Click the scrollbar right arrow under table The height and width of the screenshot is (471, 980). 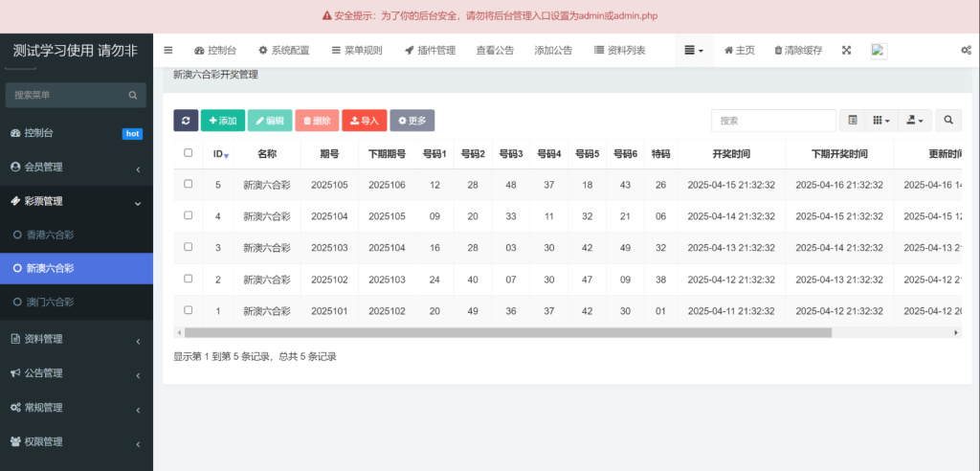click(x=956, y=333)
